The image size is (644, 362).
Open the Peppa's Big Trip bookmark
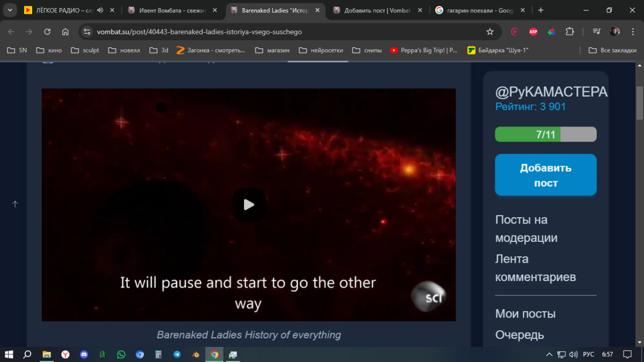[x=423, y=50]
